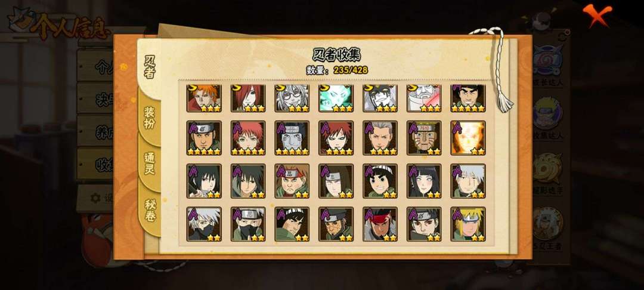
Task: Select the glowing golden chakra ninja card
Action: coord(468,138)
